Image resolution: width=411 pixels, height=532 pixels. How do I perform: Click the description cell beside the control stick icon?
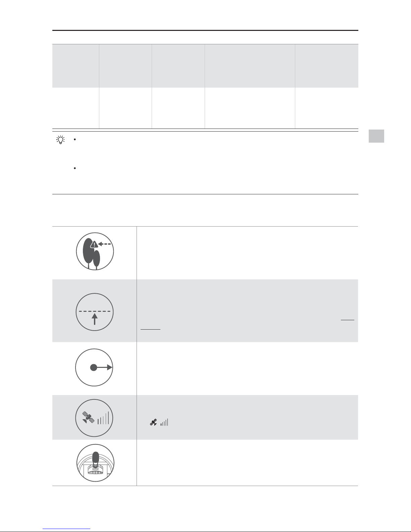(x=248, y=463)
